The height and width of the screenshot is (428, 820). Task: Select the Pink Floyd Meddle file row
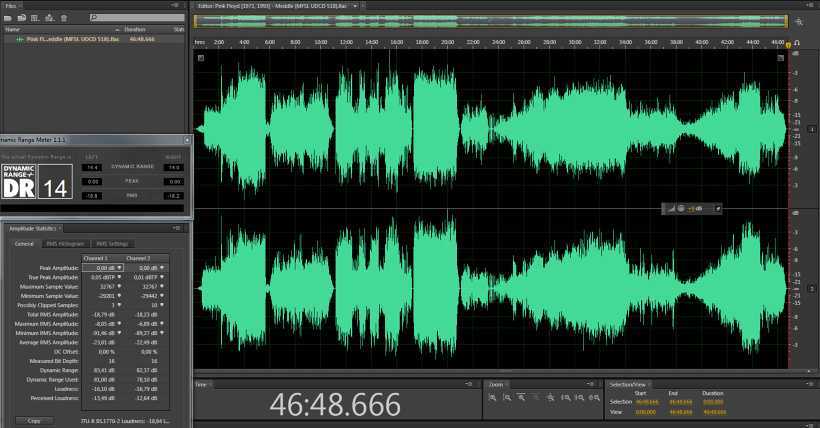(94, 39)
